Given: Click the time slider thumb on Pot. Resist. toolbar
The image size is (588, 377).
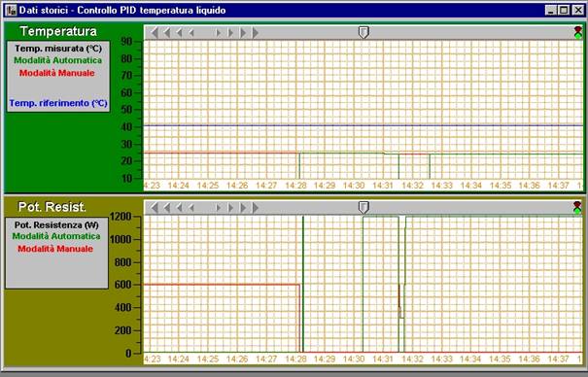Looking at the screenshot, I should point(363,207).
